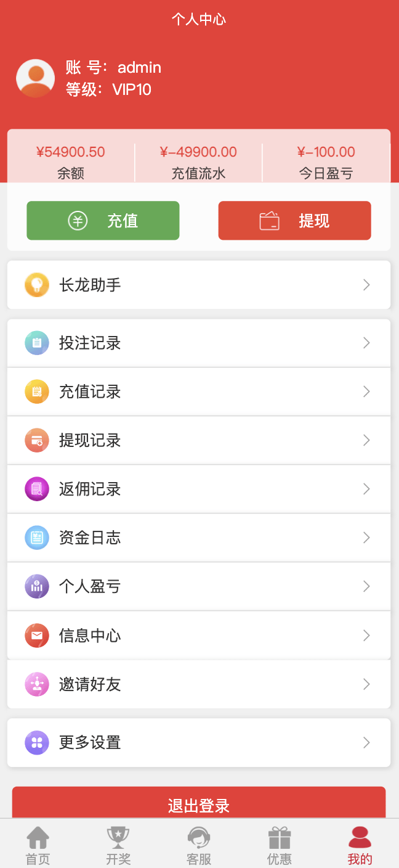Image resolution: width=399 pixels, height=868 pixels.
Task: Open the 开奖 trophy tab
Action: tap(118, 845)
